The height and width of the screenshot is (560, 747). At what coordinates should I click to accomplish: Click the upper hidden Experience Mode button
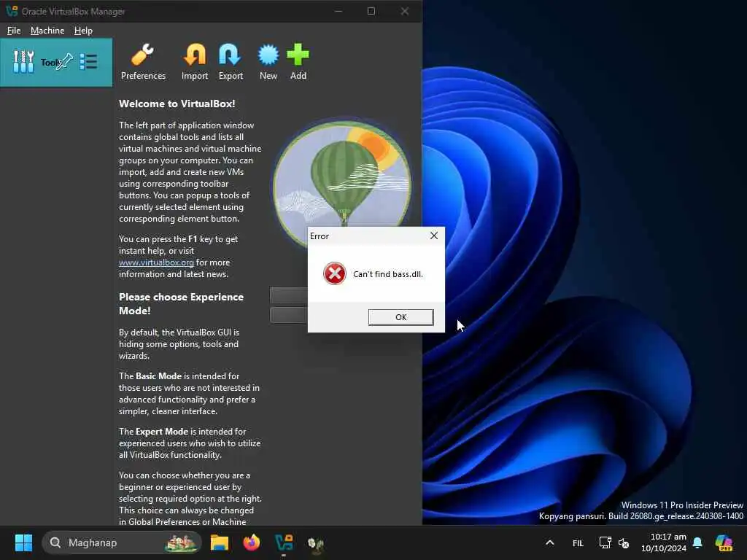tap(289, 295)
